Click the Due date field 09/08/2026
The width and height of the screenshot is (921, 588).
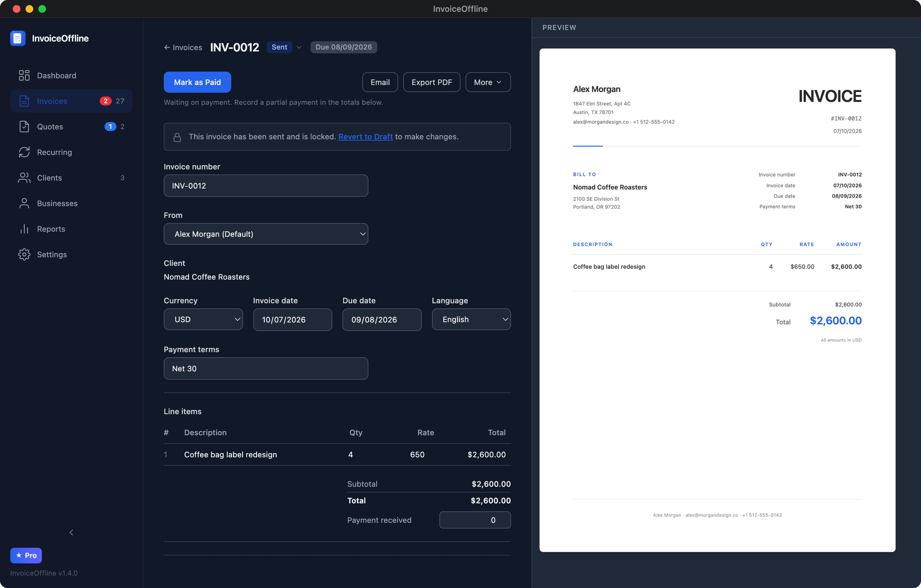(x=382, y=320)
